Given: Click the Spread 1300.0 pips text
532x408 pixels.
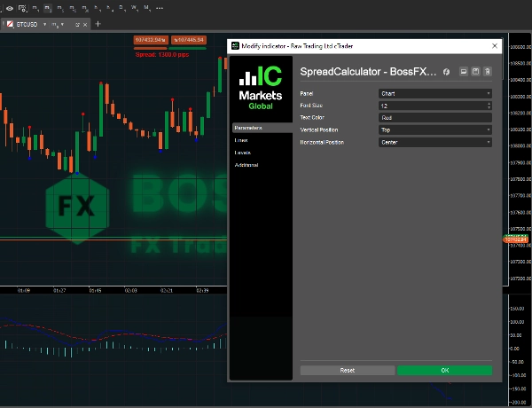Looking at the screenshot, I should point(162,55).
